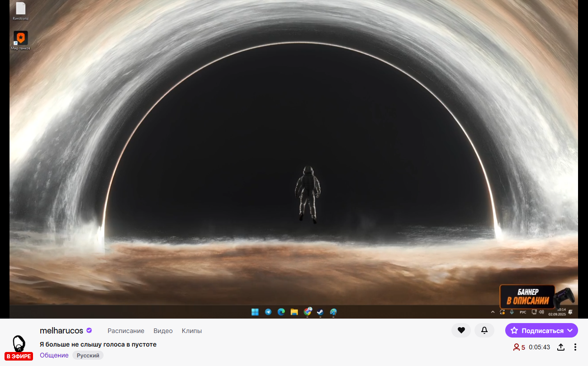This screenshot has height=366, width=588.
Task: Click the stream uptime 0:05:43
Action: 539,347
